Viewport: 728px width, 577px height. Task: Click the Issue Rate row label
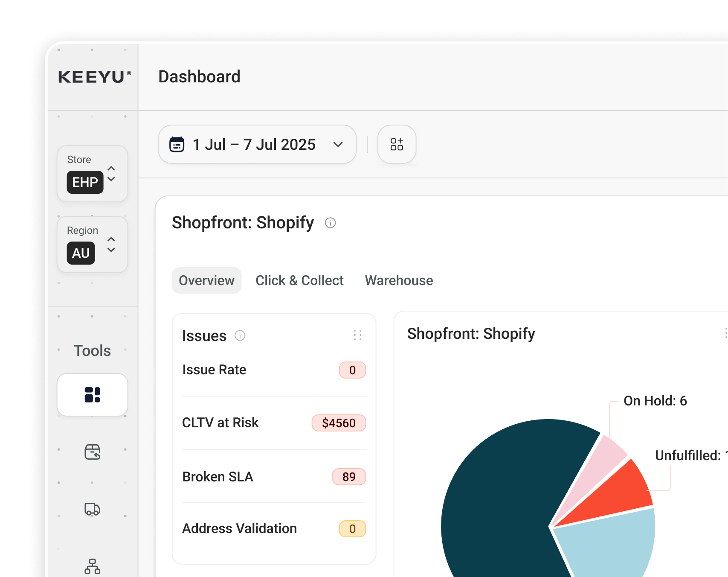pos(214,370)
